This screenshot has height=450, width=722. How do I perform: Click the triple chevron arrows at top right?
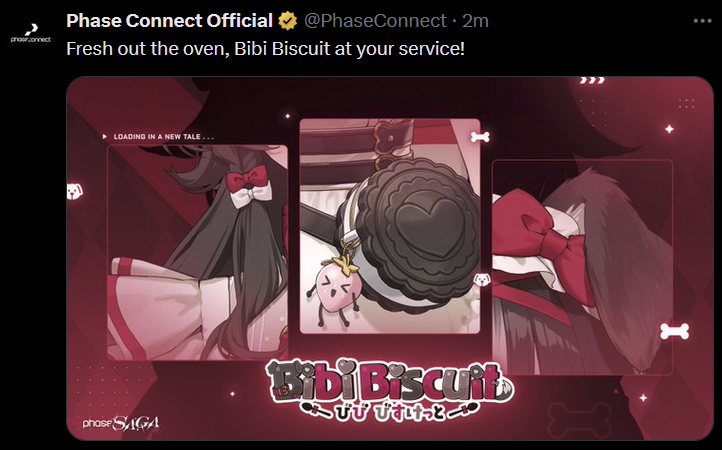coord(592,80)
